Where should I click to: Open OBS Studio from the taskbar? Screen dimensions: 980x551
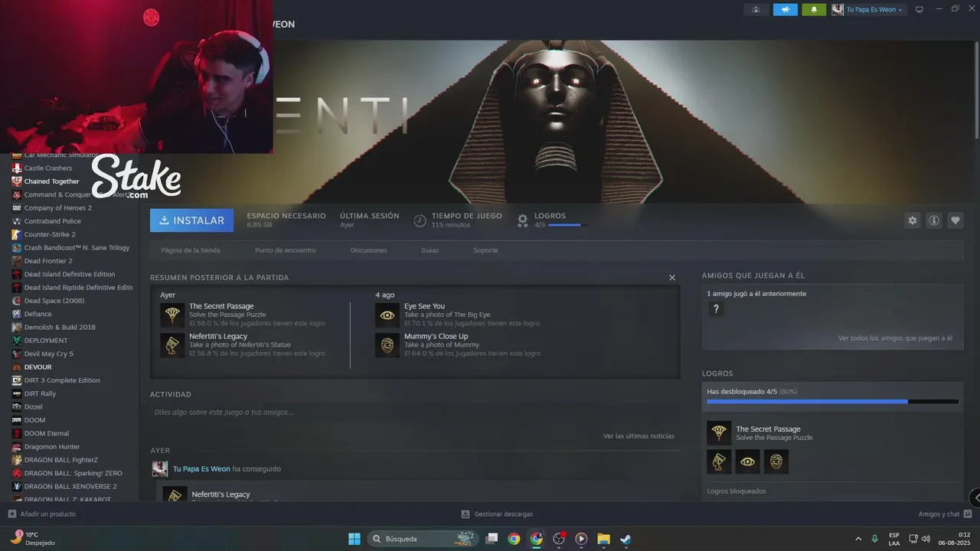coord(559,539)
